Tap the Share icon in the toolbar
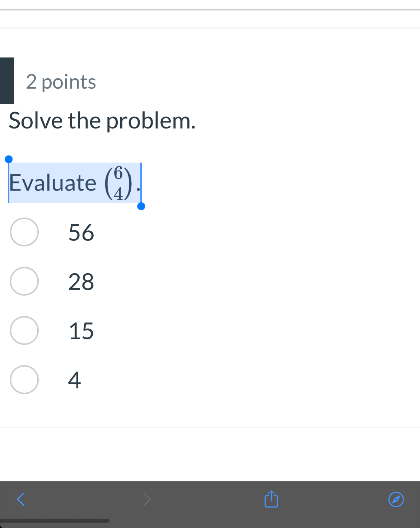The height and width of the screenshot is (528, 420). click(271, 499)
